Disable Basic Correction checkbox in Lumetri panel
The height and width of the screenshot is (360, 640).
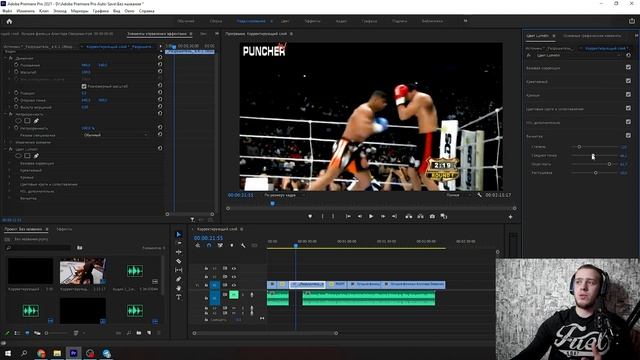click(628, 67)
